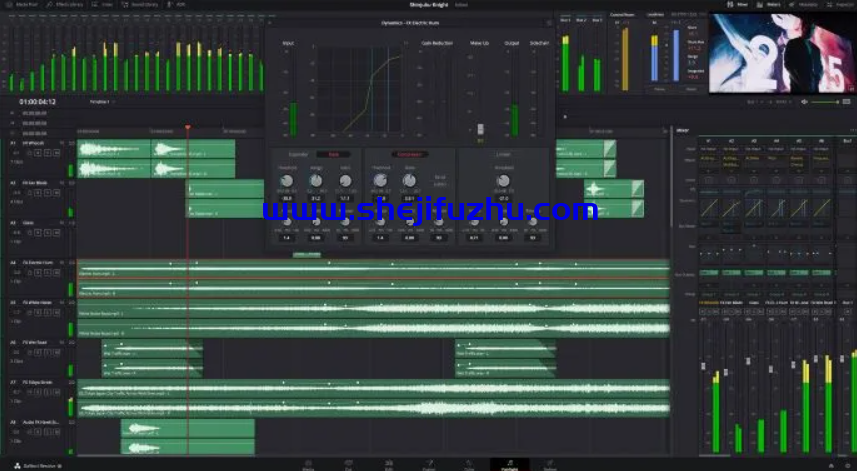Viewport: 857px width, 471px height.
Task: Mute the A1 track
Action: tap(56, 154)
